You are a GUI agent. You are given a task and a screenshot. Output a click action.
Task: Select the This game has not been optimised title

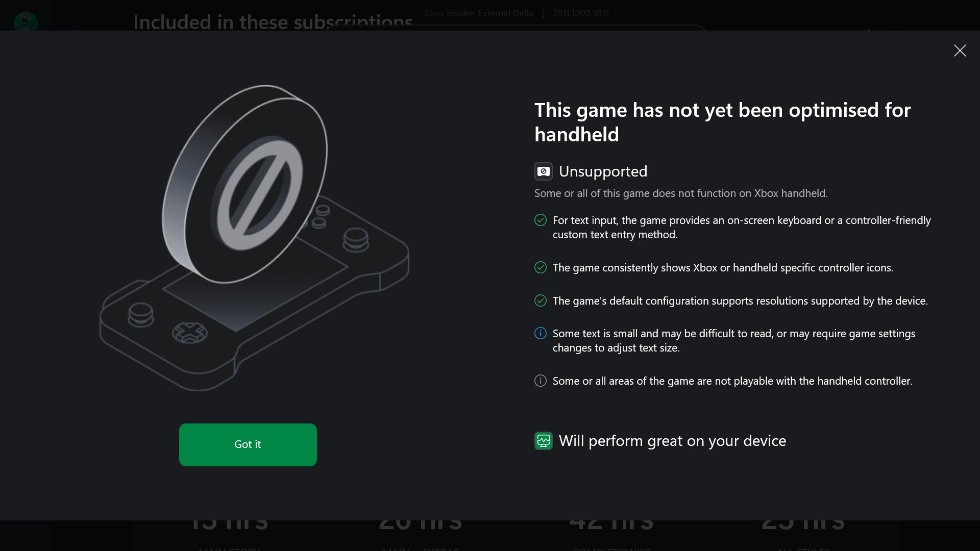pyautogui.click(x=722, y=122)
